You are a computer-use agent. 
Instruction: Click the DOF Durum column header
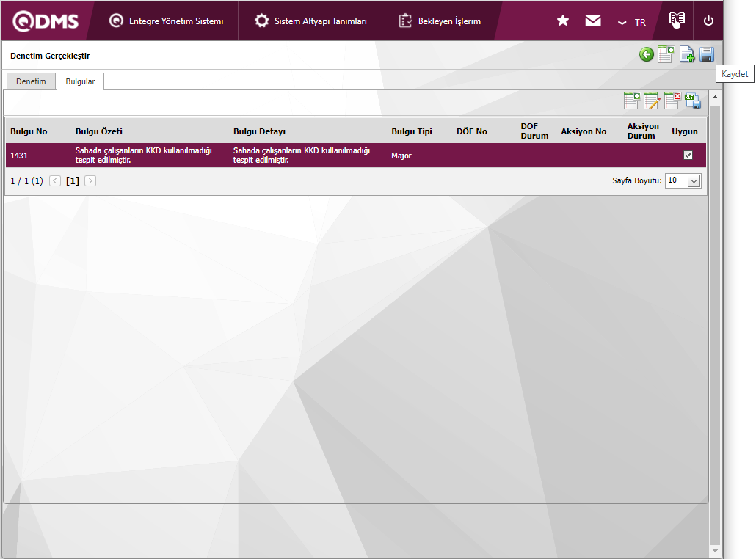(x=534, y=131)
